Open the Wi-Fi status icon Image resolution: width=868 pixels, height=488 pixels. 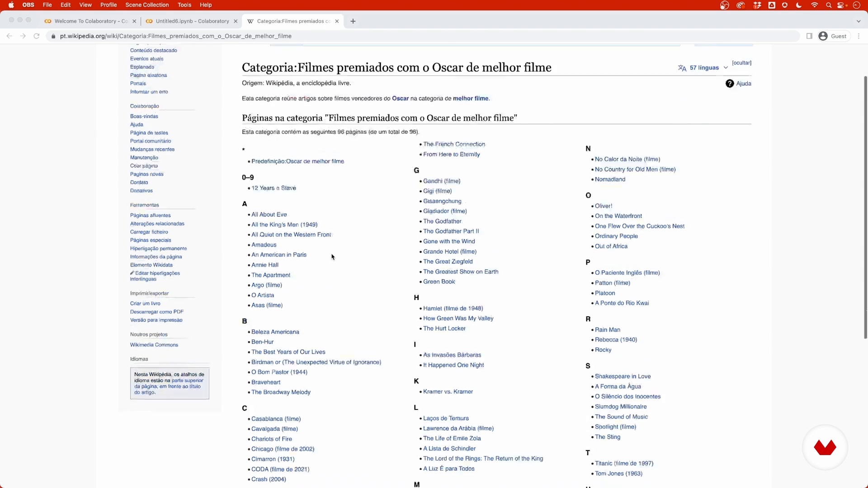pyautogui.click(x=814, y=5)
